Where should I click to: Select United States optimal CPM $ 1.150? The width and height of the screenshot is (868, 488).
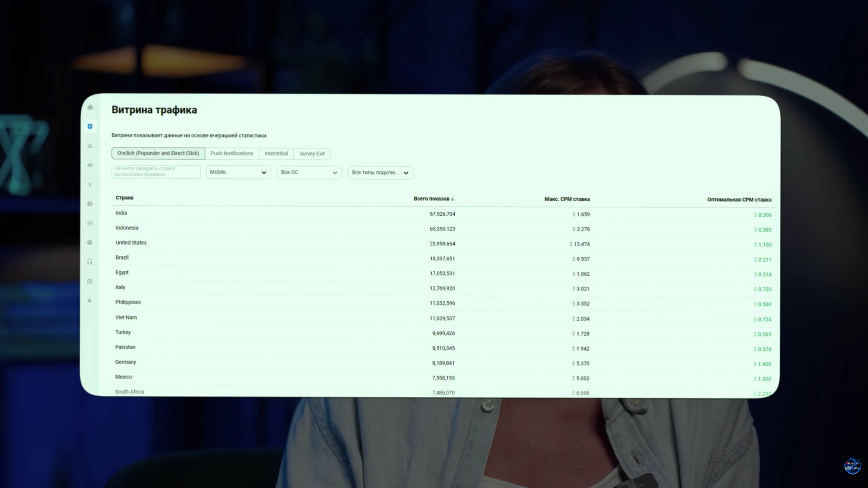click(x=763, y=245)
